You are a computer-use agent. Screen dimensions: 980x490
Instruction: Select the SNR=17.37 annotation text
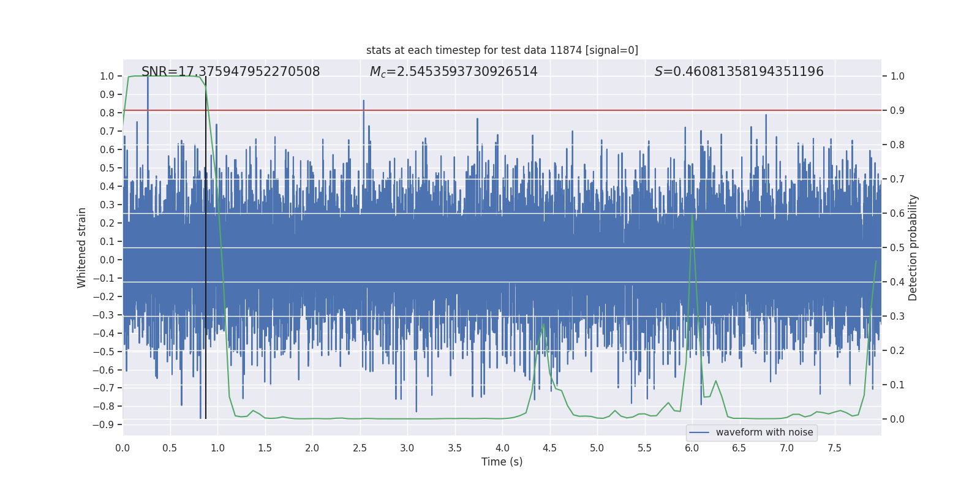pyautogui.click(x=230, y=72)
